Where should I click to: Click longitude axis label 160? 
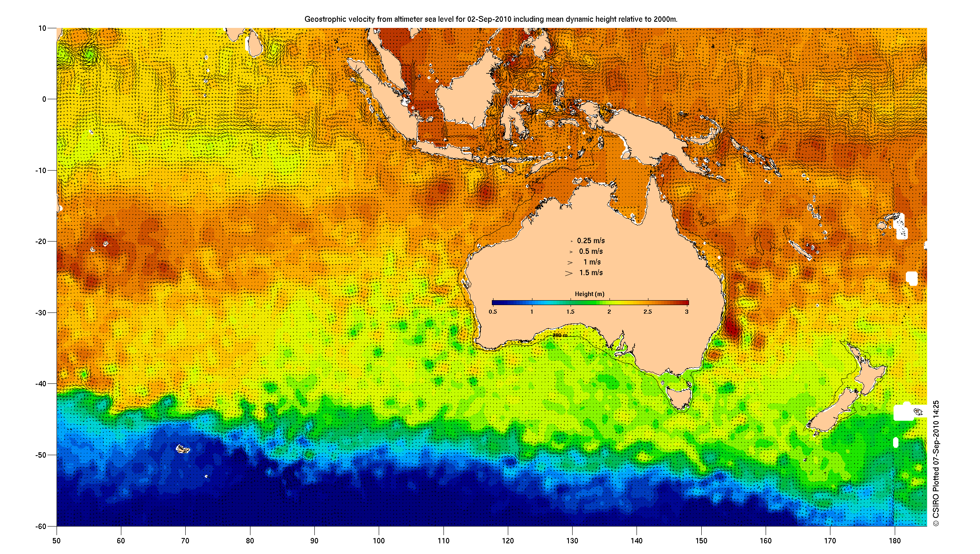pos(766,541)
